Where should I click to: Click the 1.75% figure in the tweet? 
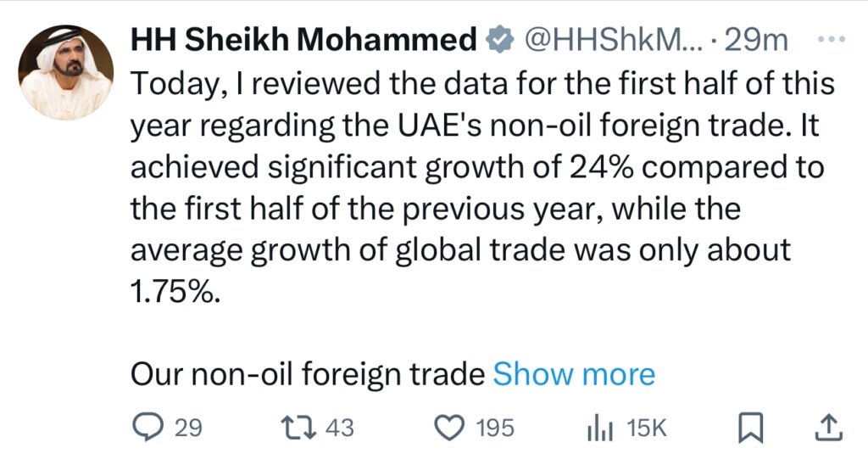tap(175, 292)
